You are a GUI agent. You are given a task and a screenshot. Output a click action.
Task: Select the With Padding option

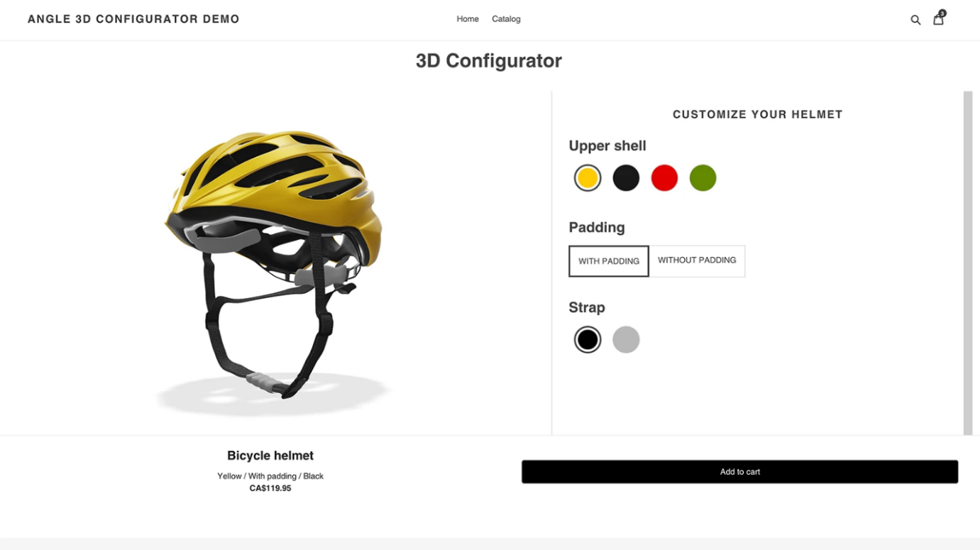[x=609, y=261]
